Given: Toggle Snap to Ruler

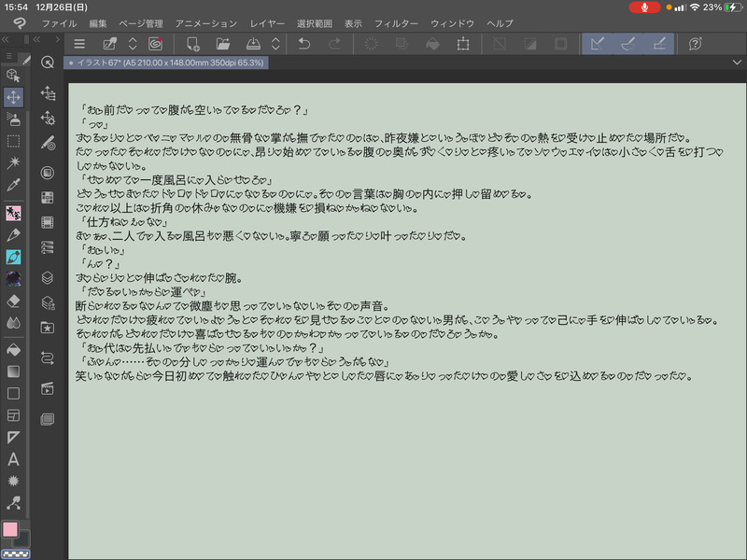Looking at the screenshot, I should [x=598, y=44].
